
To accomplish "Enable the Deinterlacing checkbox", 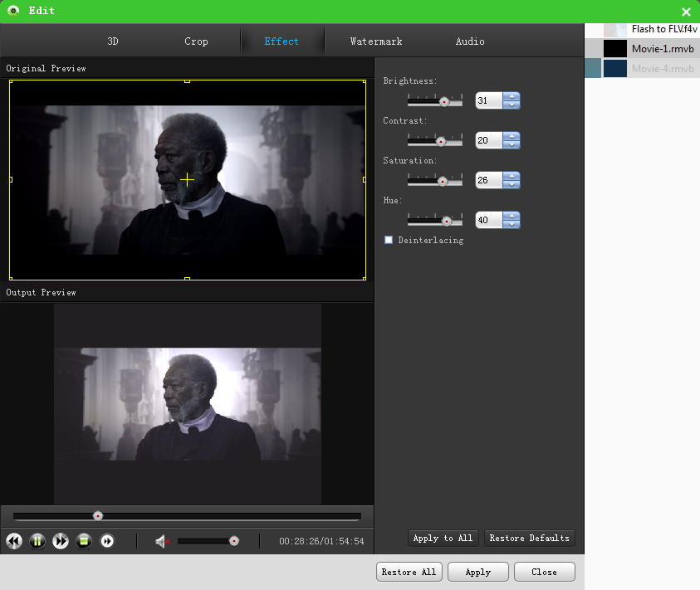I will (389, 240).
